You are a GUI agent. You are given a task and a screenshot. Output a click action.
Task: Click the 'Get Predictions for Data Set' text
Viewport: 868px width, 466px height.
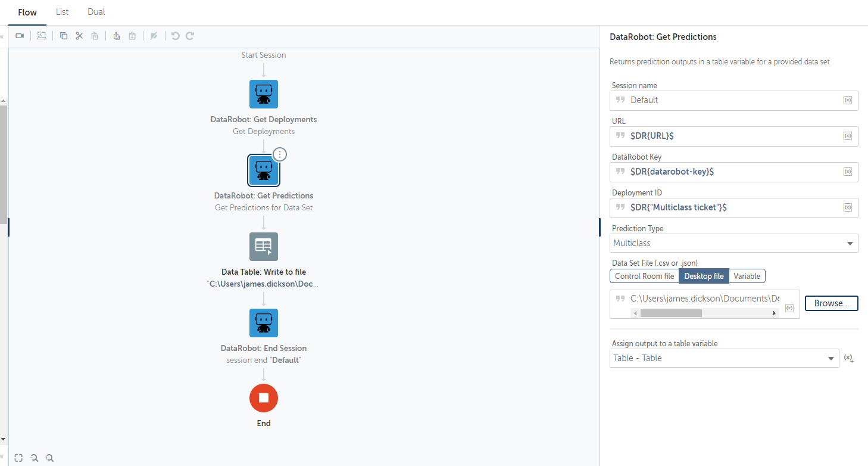click(x=264, y=207)
